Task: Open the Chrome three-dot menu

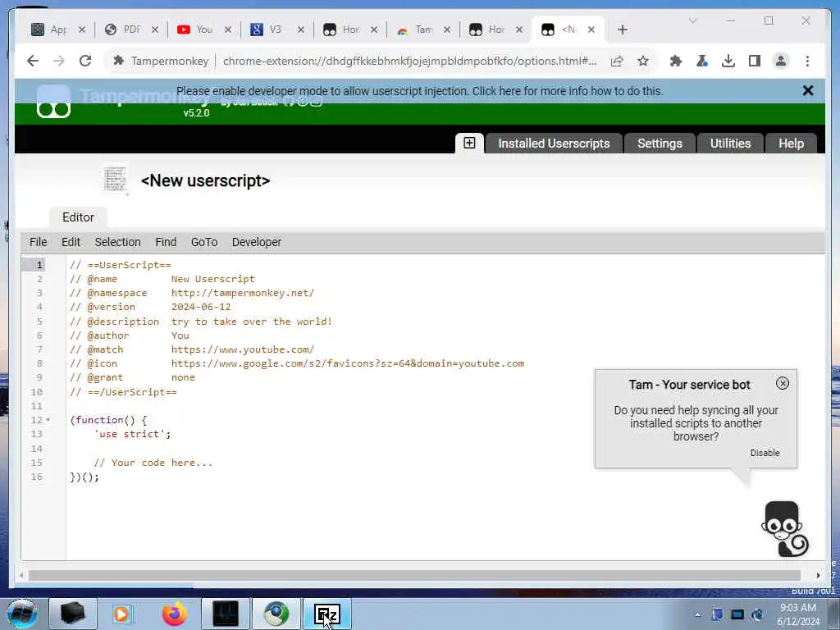Action: (807, 61)
